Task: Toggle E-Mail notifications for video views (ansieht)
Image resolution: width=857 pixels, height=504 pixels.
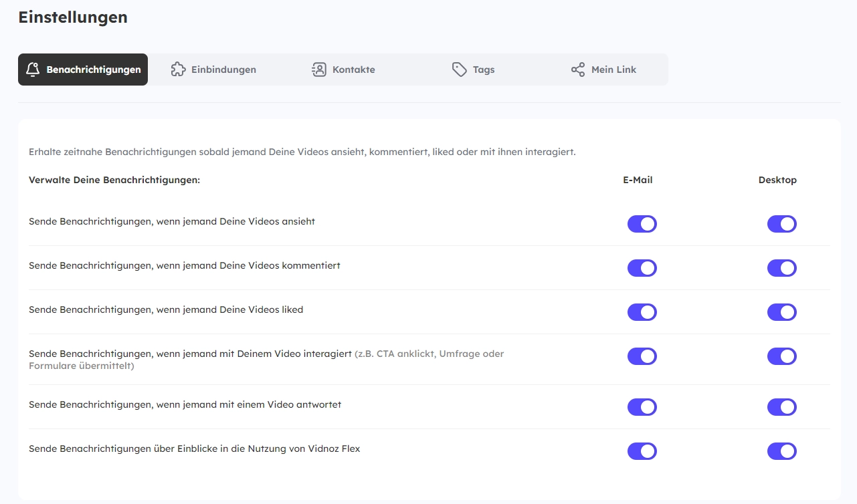Action: (x=642, y=224)
